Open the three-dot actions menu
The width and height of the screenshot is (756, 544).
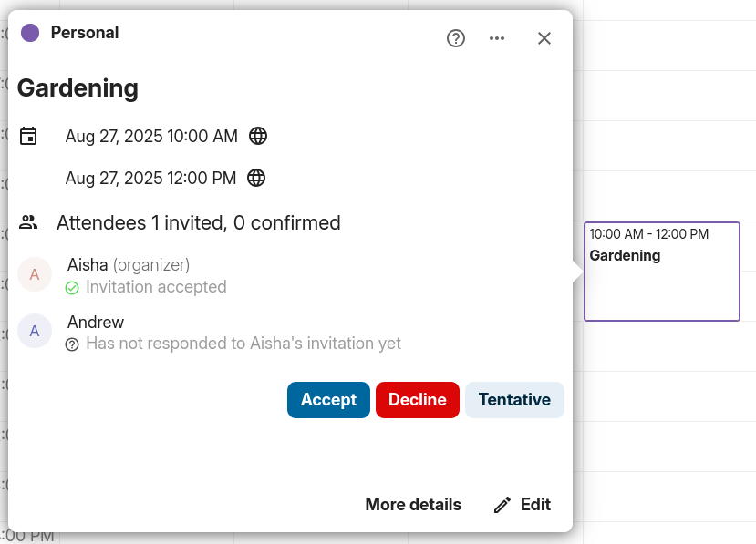(497, 38)
